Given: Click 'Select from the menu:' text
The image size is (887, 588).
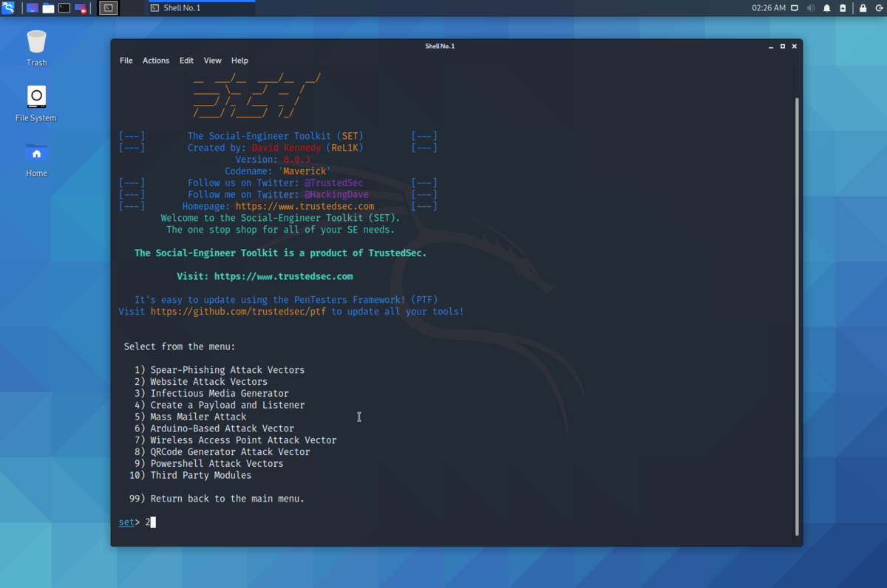Looking at the screenshot, I should [x=180, y=346].
